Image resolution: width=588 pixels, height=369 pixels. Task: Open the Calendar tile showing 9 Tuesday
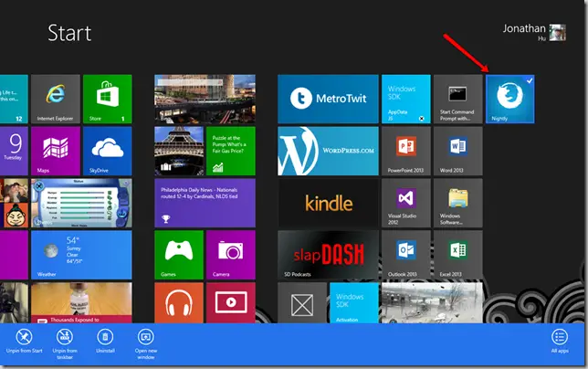coord(14,151)
